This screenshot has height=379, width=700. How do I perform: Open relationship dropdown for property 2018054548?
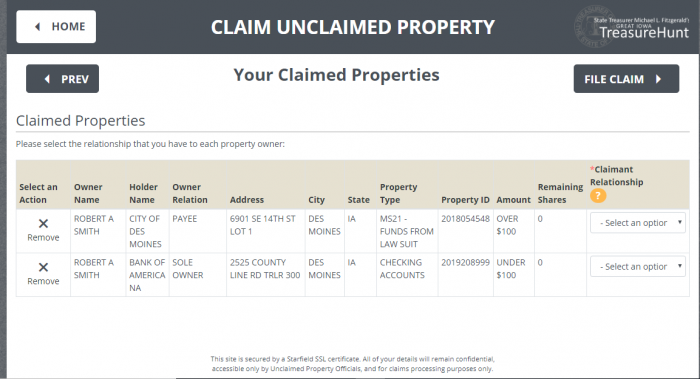638,223
